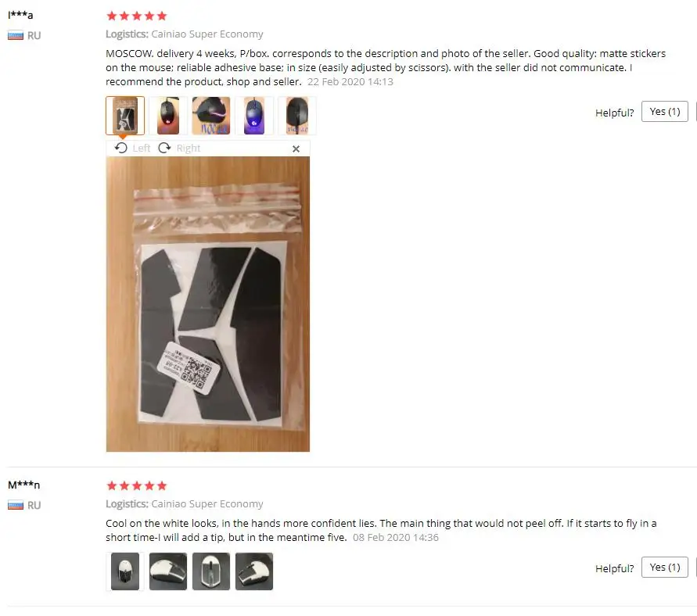Image resolution: width=697 pixels, height=616 pixels.
Task: Click the five-star rating on M***n's review
Action: (x=137, y=485)
